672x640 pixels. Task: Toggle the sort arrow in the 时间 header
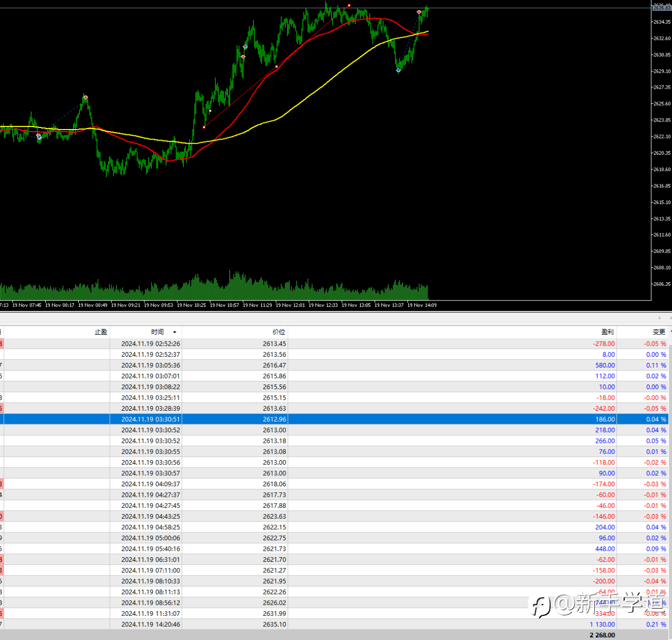pos(174,332)
